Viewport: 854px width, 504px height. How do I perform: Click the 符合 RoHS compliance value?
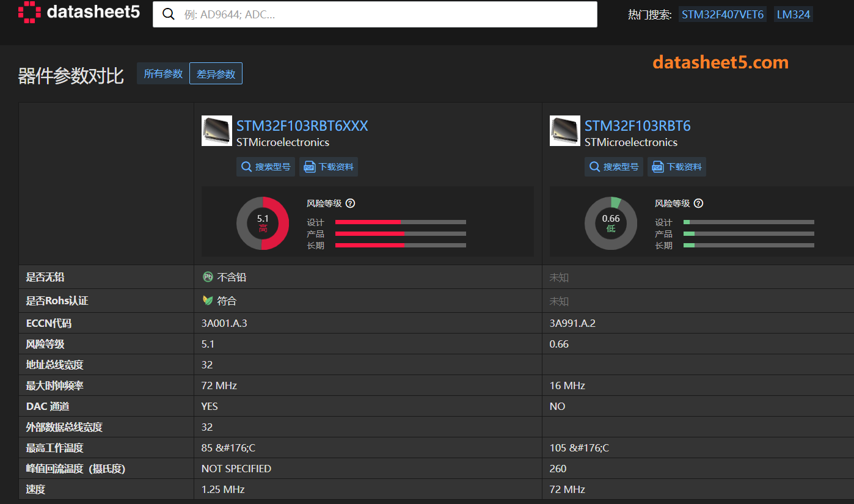click(x=227, y=301)
